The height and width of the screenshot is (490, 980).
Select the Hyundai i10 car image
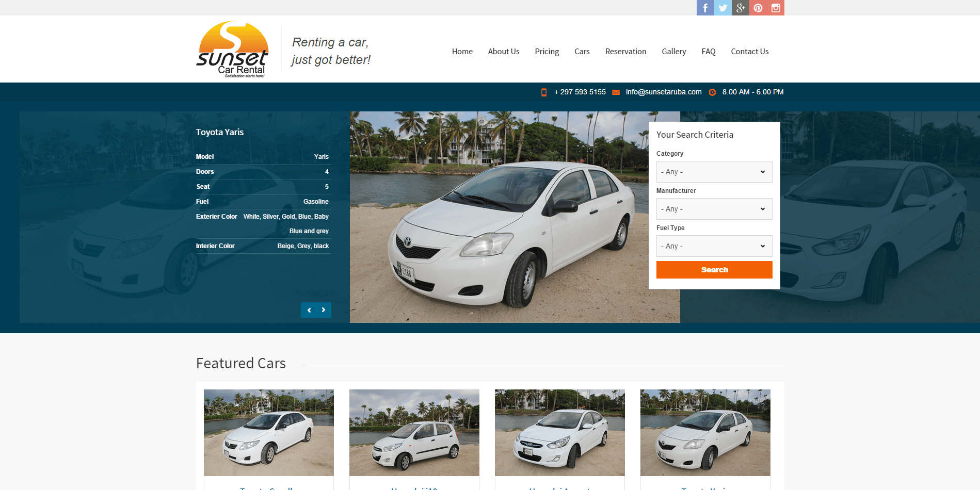[x=414, y=432]
